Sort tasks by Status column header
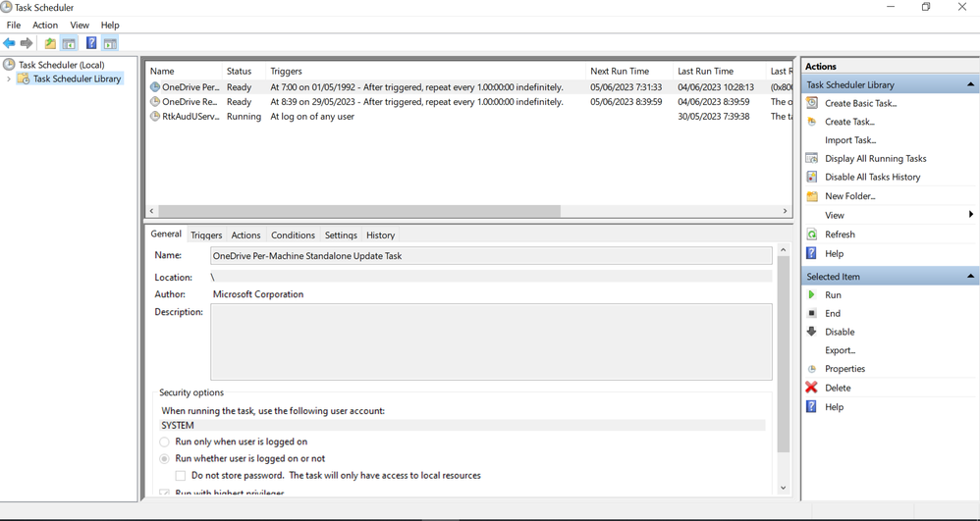980x521 pixels. click(x=244, y=72)
